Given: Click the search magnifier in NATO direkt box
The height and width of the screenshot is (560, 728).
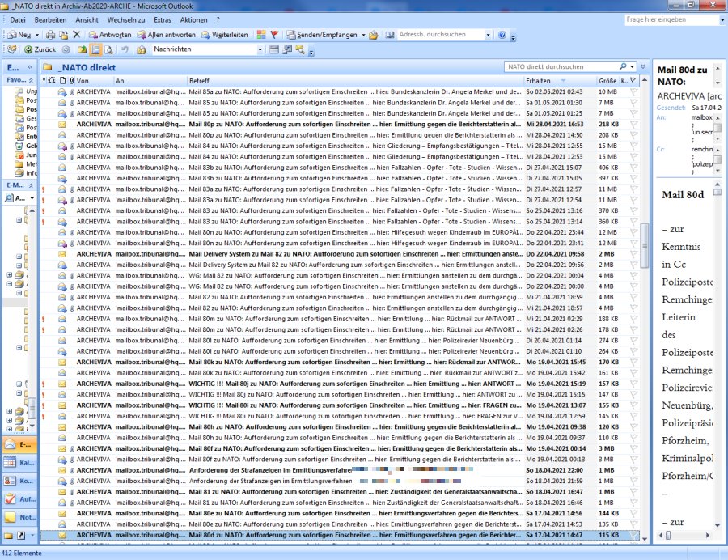Looking at the screenshot, I should coord(623,66).
